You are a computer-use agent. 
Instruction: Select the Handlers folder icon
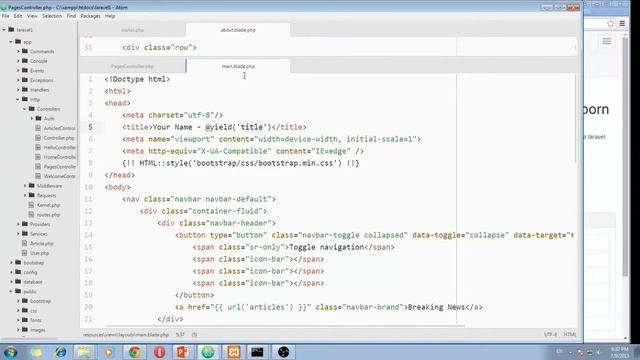point(25,90)
